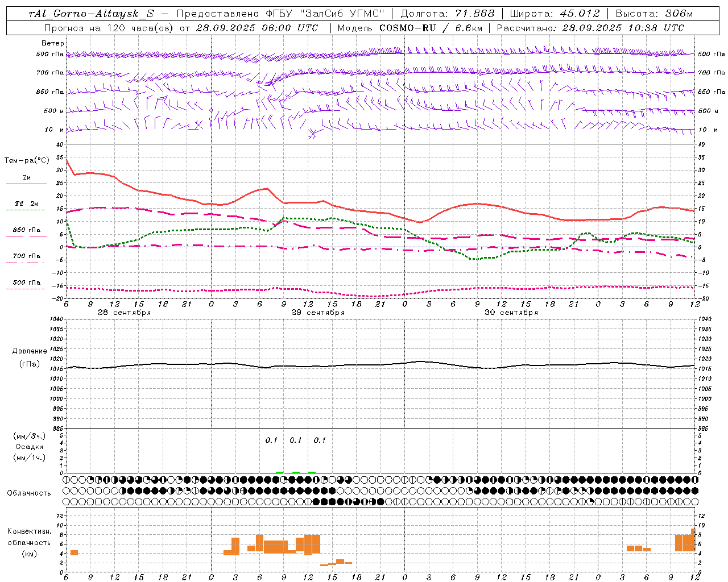Click the Ветер panel label
Screen dimensions: 728x582
53,43
